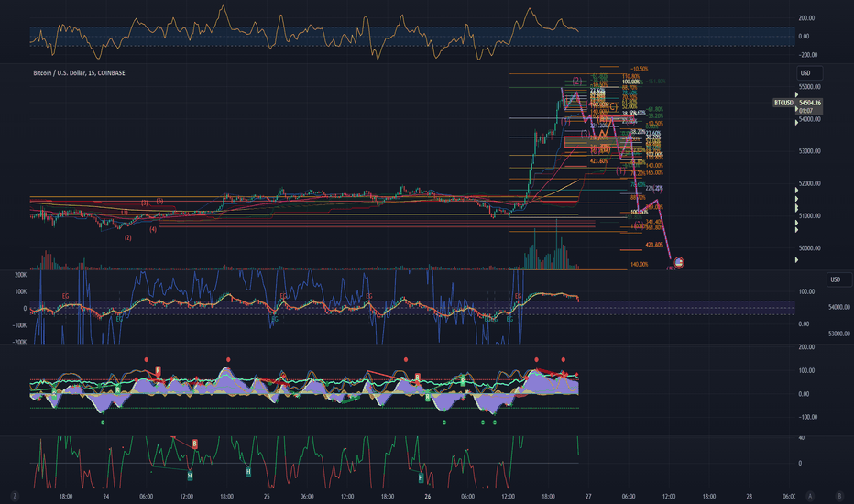
Task: Toggle the circular A auto-scale button
Action: pyautogui.click(x=810, y=496)
